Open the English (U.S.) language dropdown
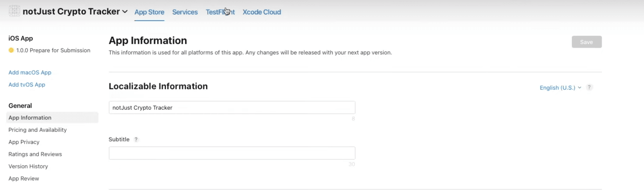Image resolution: width=644 pixels, height=190 pixels. tap(560, 88)
